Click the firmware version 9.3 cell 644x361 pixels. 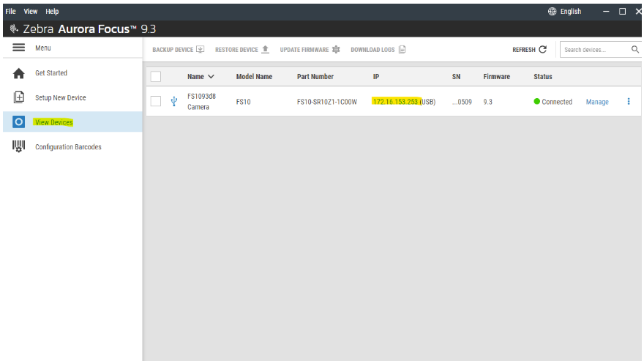487,102
